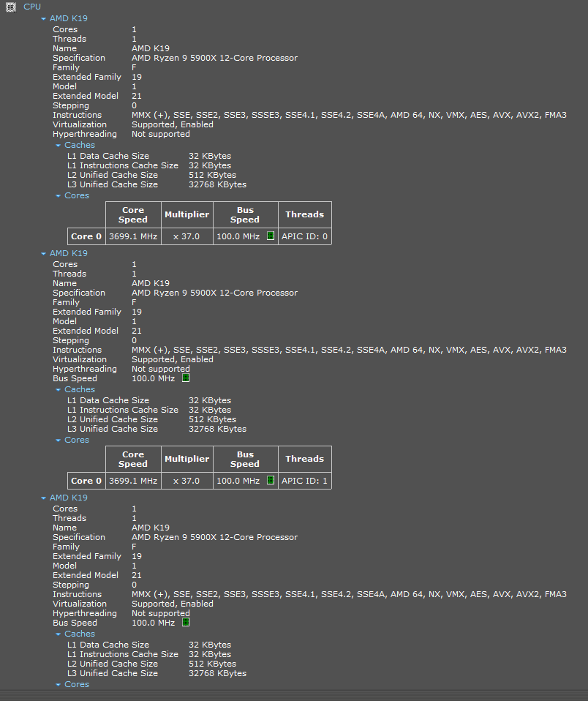
Task: Select the APIC ID: 1 cell
Action: tap(305, 481)
